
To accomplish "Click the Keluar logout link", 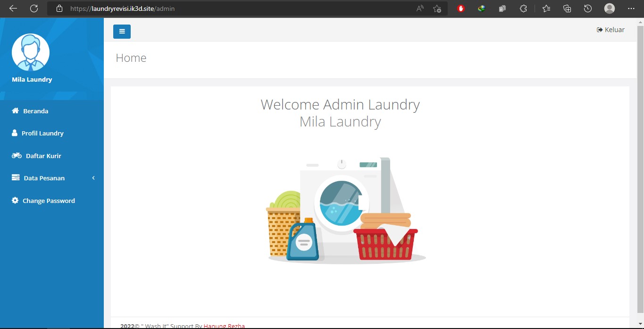I will [x=611, y=30].
